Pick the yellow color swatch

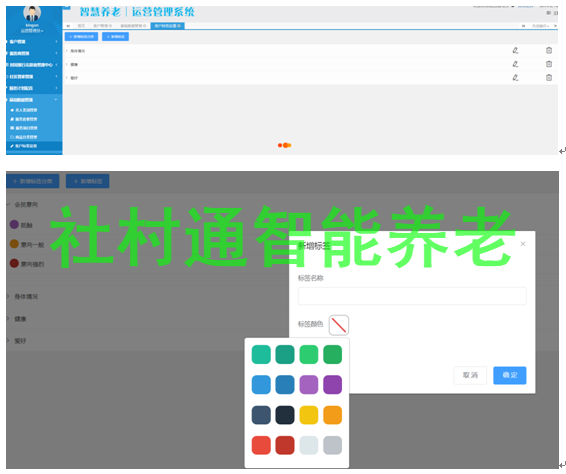tap(309, 415)
